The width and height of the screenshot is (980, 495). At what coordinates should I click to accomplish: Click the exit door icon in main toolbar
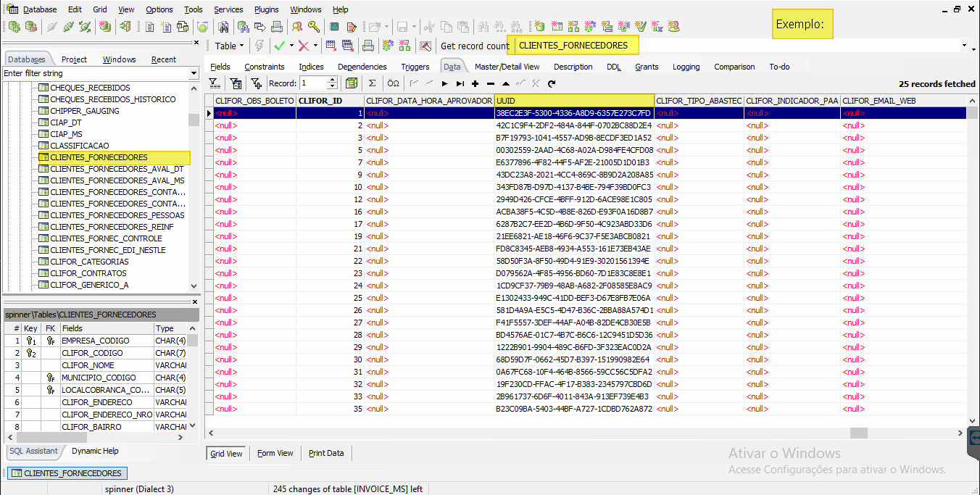pos(125,27)
